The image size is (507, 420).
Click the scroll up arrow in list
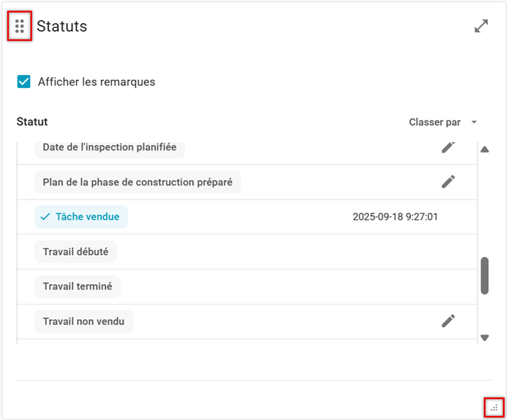(484, 149)
